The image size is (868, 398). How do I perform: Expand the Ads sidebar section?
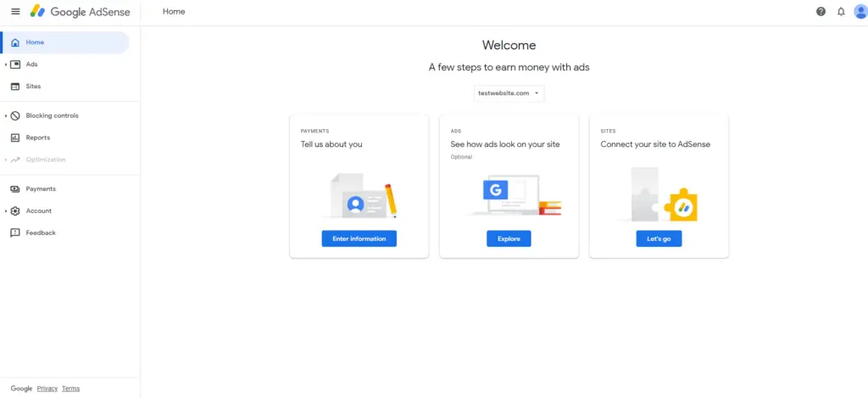coord(6,64)
